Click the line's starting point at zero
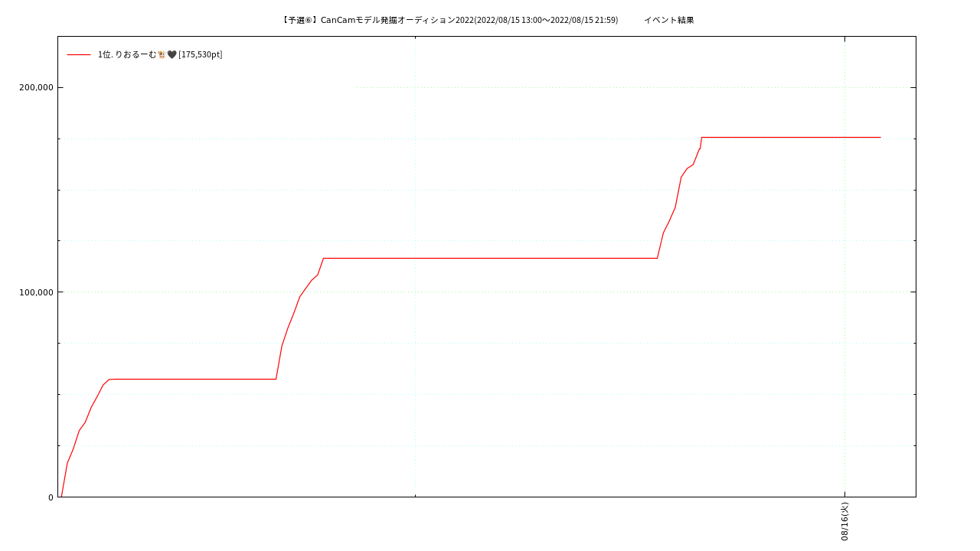Image resolution: width=980 pixels, height=551 pixels. coord(61,496)
